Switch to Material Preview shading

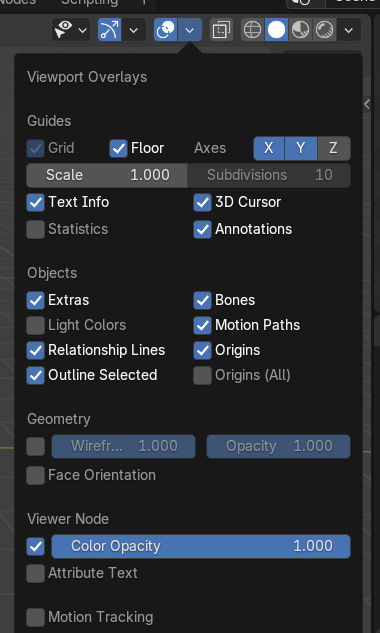pyautogui.click(x=300, y=30)
